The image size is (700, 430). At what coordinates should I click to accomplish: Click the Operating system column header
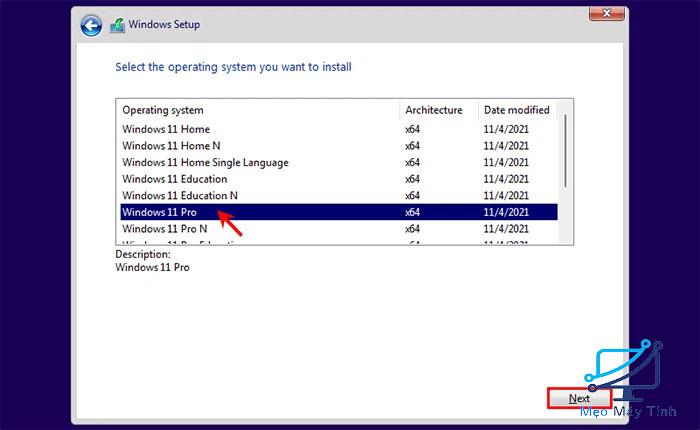pos(259,110)
